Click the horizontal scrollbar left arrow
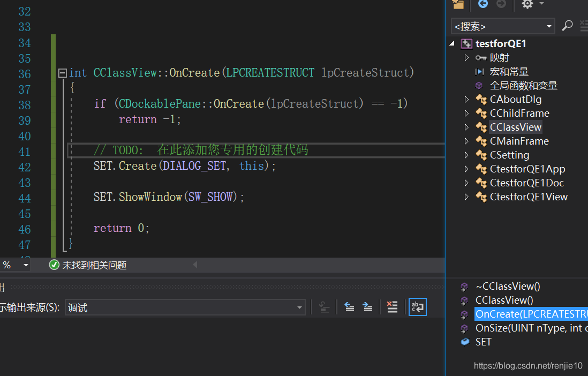This screenshot has width=588, height=376. [x=195, y=265]
